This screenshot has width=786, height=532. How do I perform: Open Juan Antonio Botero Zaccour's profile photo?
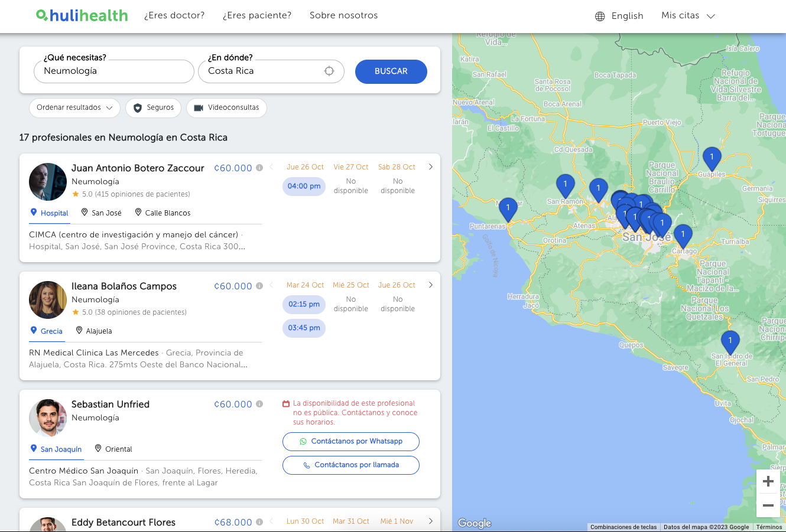pyautogui.click(x=48, y=182)
